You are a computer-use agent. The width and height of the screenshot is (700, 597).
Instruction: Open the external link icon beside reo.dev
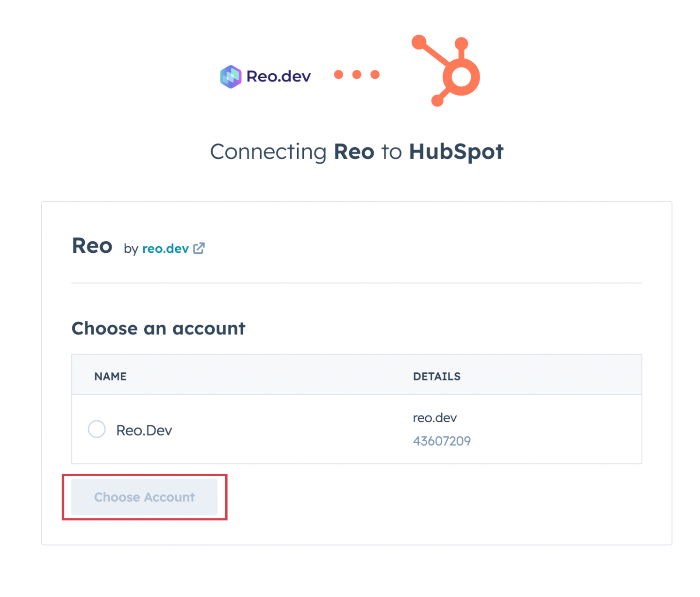[199, 249]
